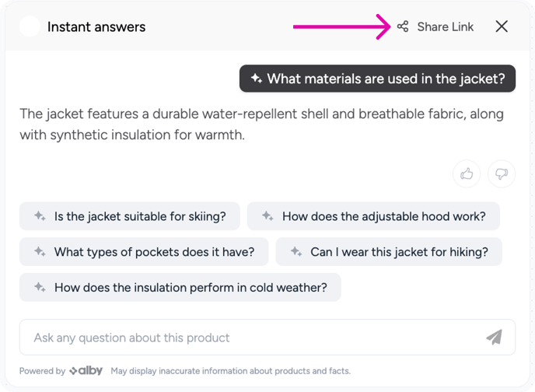Click the round avatar beside Instant answers
Image resolution: width=535 pixels, height=392 pixels.
(30, 26)
